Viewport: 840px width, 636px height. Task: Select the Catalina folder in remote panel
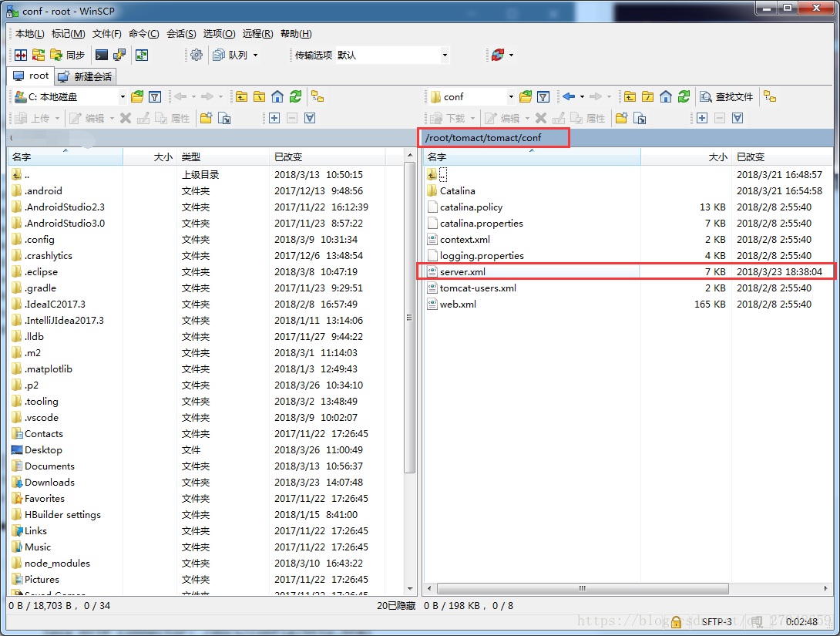point(627,190)
